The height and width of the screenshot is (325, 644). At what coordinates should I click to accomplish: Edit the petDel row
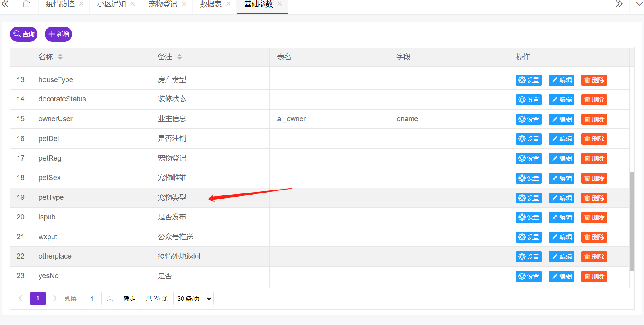[561, 139]
